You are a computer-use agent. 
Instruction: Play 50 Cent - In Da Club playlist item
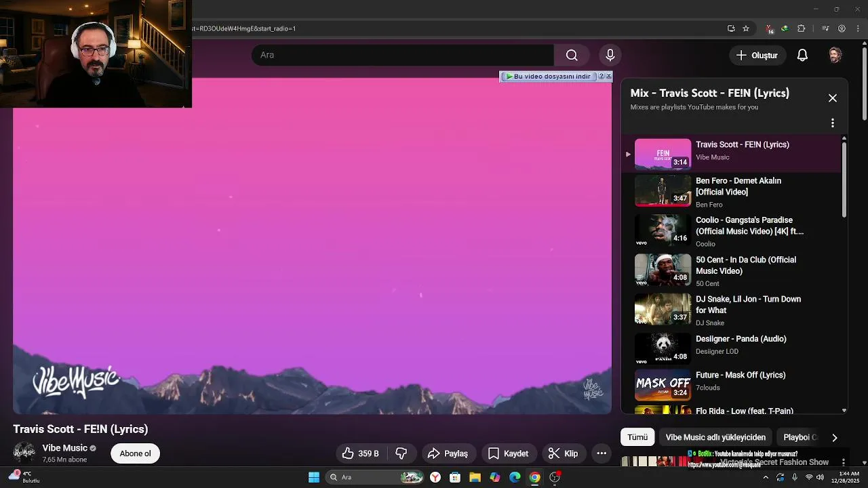732,271
